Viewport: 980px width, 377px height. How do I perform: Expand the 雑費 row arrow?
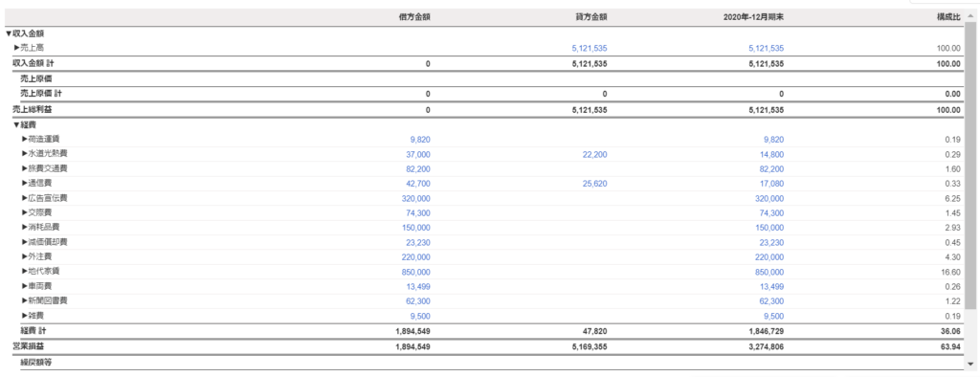point(25,315)
